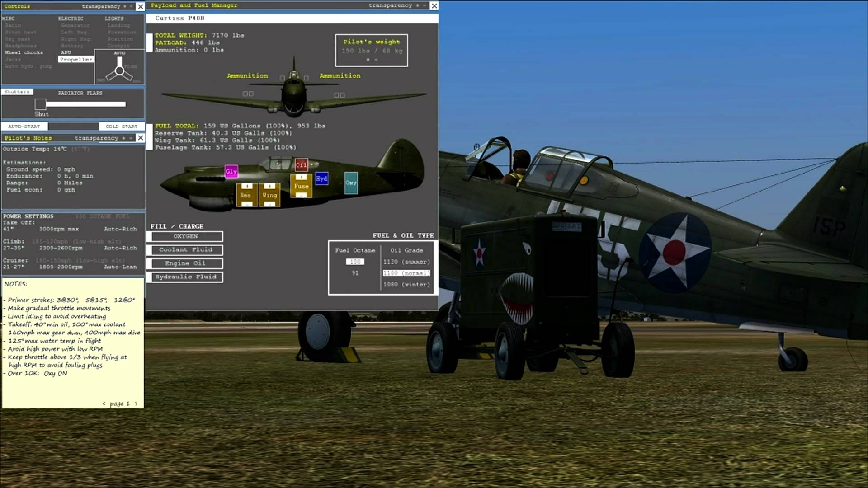Click the teal Oxy tank box
Viewport: 868px width, 488px height.
pyautogui.click(x=351, y=183)
